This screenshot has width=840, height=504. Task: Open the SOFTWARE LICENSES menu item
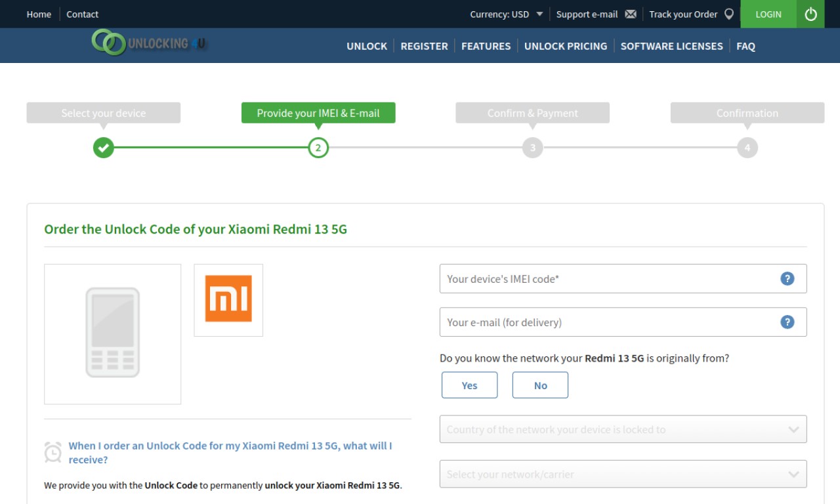click(672, 46)
